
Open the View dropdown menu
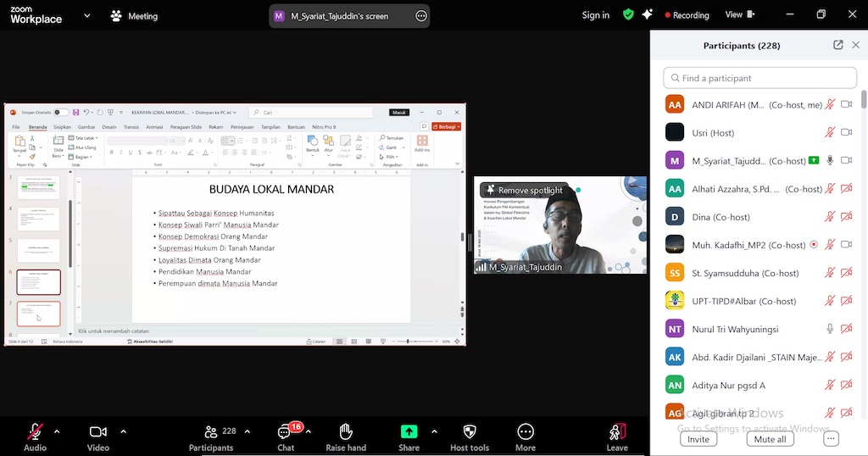coord(738,14)
